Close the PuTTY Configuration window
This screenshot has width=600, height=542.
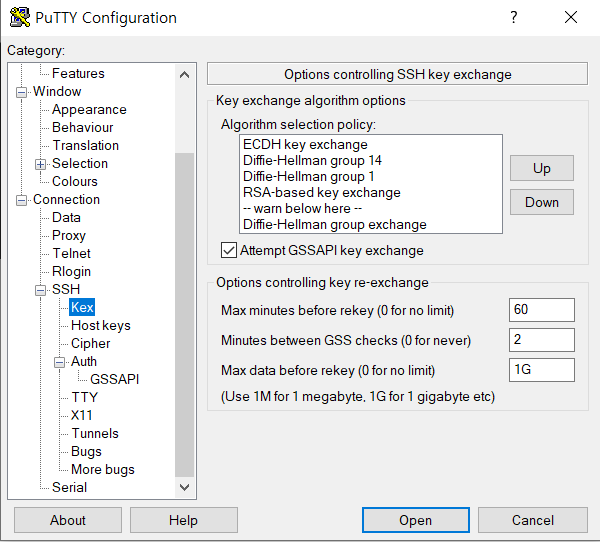pos(571,17)
